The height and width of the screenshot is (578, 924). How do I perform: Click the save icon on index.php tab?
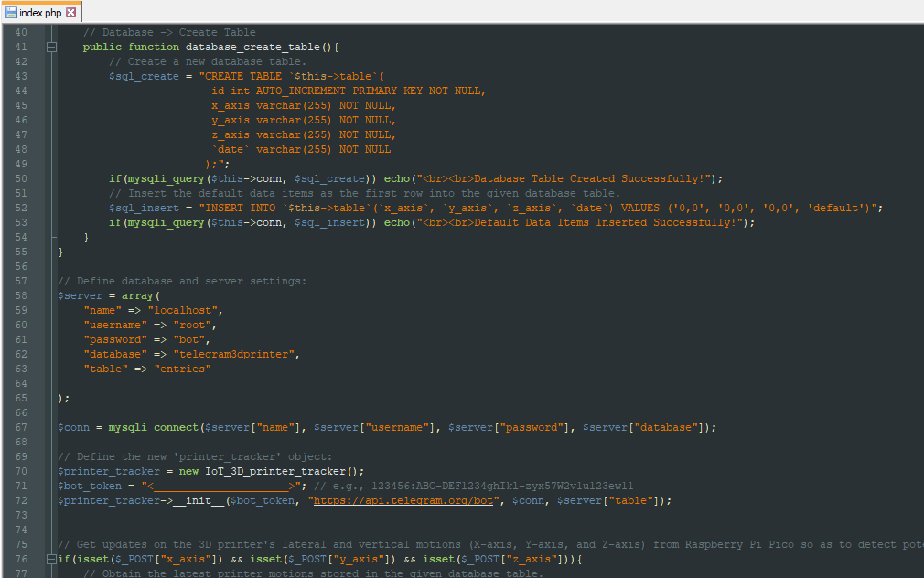click(x=11, y=13)
